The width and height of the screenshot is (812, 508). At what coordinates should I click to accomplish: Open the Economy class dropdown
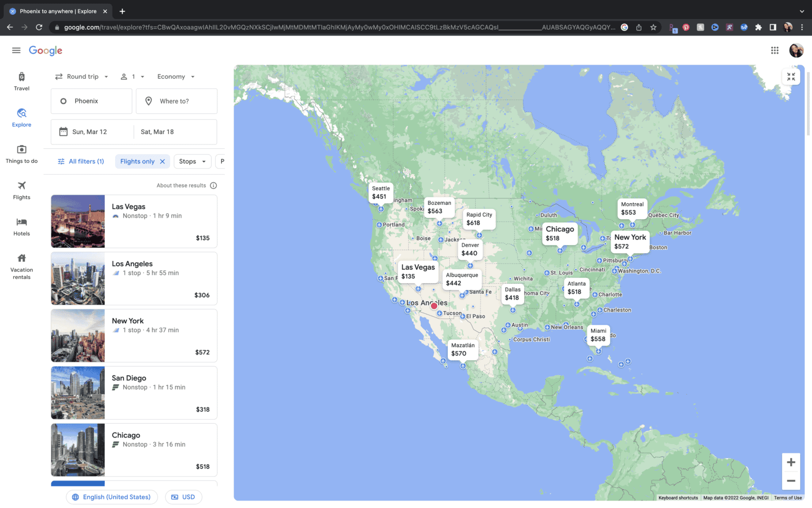click(x=176, y=77)
